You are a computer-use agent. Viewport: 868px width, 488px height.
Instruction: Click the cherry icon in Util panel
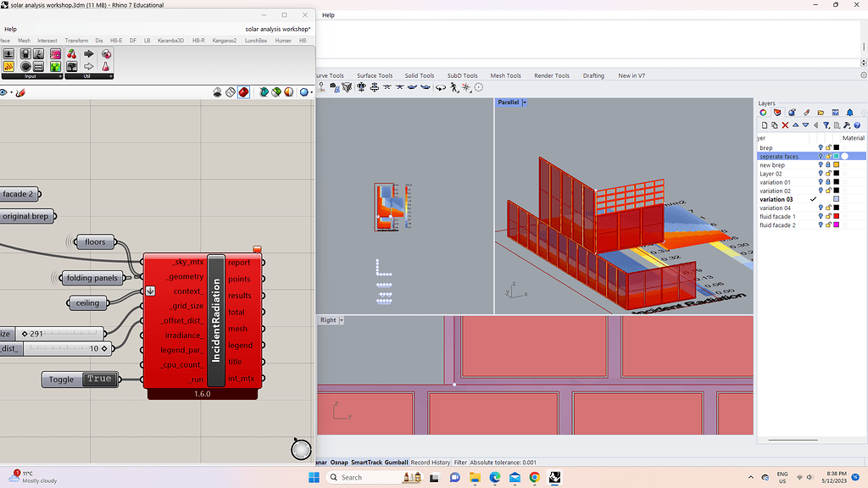72,53
